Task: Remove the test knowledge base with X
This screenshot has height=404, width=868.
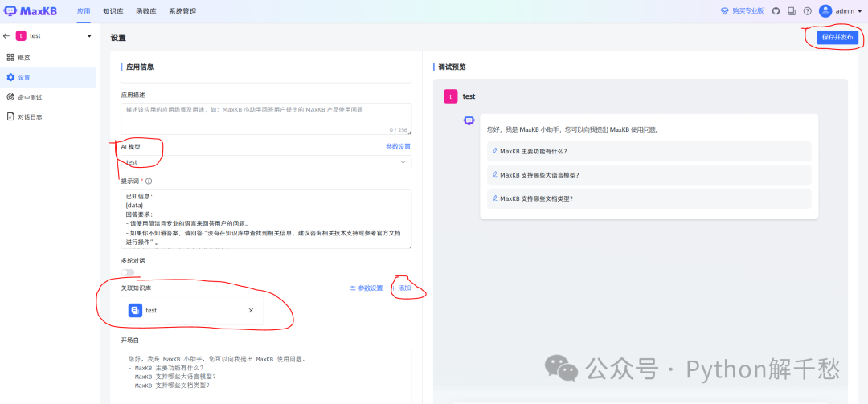Action: click(251, 311)
